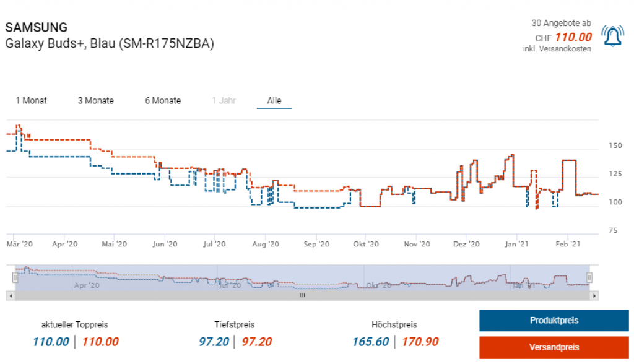Click the Jan '21 label on chart axis
Image resolution: width=634 pixels, height=364 pixels.
pyautogui.click(x=517, y=245)
